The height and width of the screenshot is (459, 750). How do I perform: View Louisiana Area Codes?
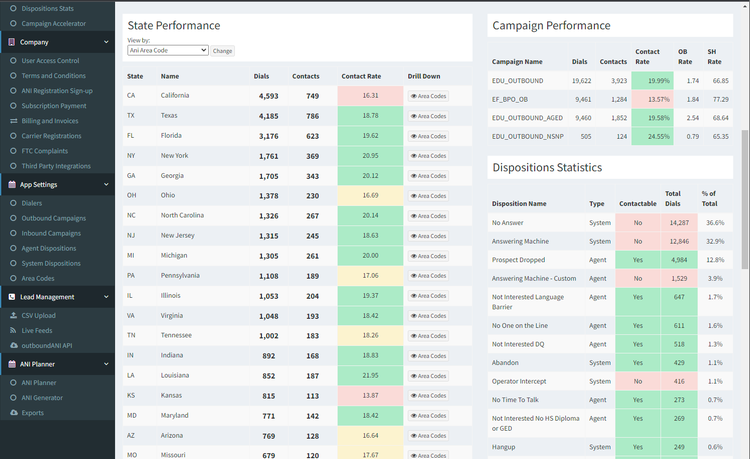(429, 376)
